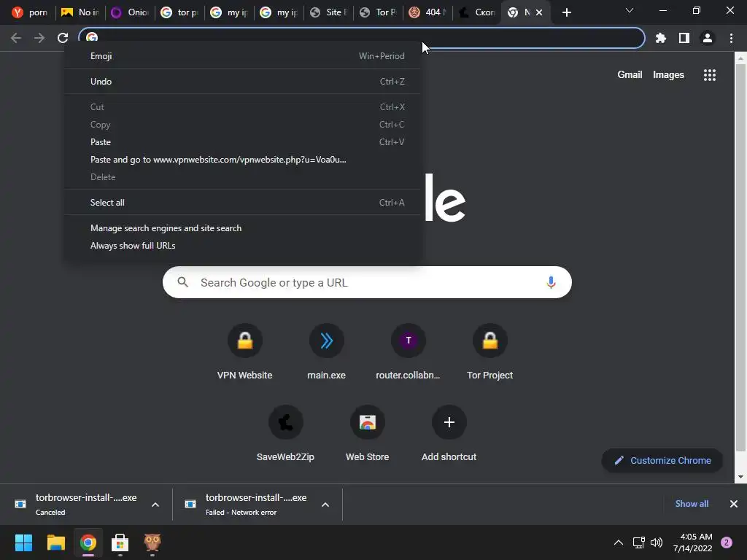Show hidden tray icons chevron
747x560 pixels.
[619, 542]
